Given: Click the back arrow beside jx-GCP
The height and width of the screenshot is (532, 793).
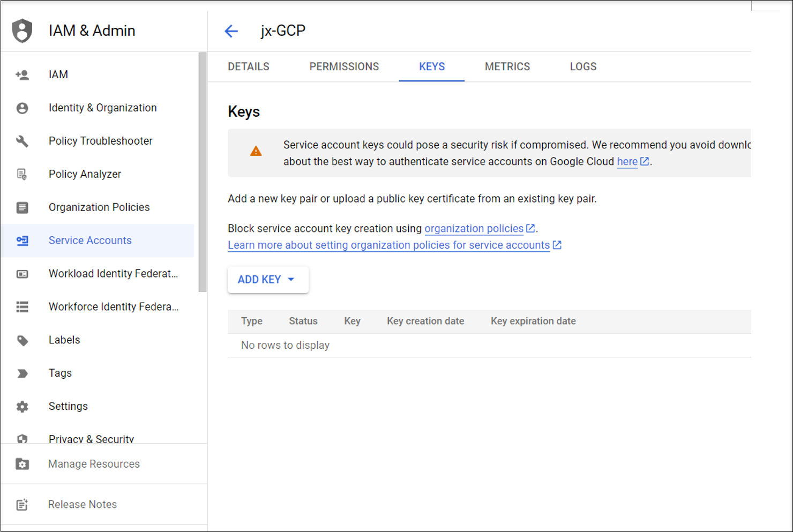Looking at the screenshot, I should pyautogui.click(x=231, y=31).
